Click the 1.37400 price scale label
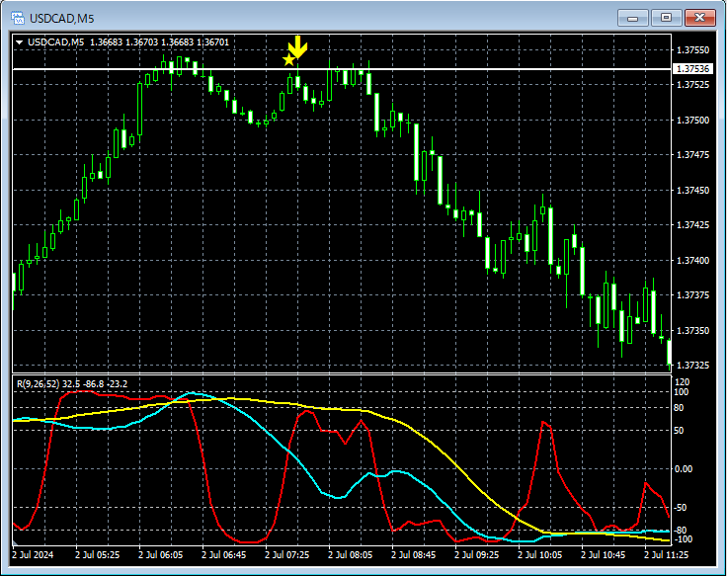728x576 pixels. pos(692,261)
